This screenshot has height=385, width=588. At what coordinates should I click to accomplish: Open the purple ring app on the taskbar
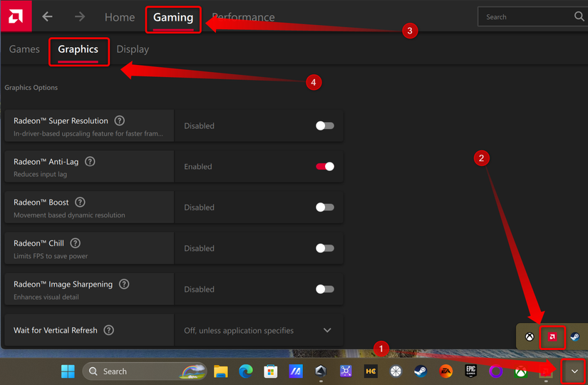pyautogui.click(x=496, y=371)
